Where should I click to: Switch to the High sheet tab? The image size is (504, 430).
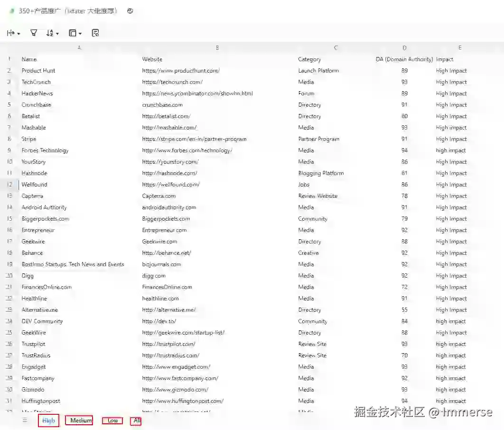(48, 421)
